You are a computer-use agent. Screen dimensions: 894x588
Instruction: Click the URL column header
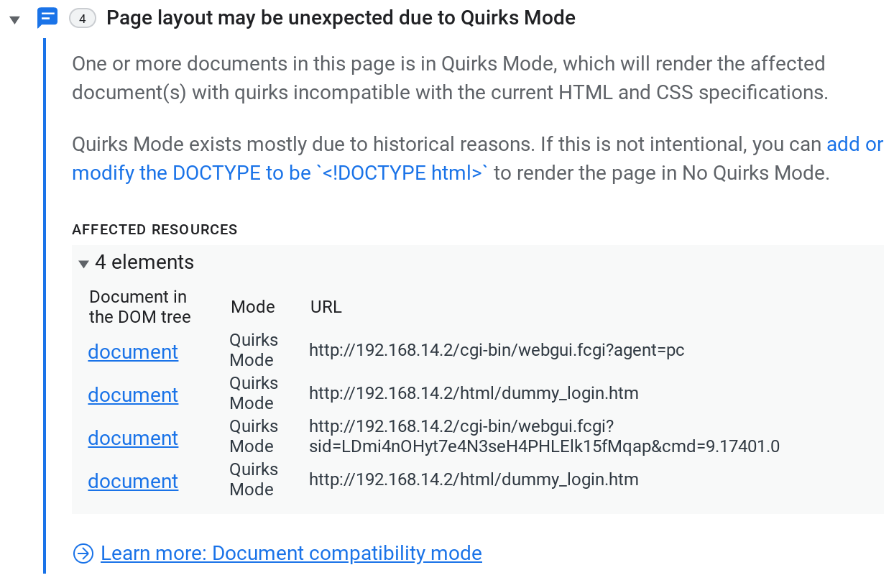(326, 307)
